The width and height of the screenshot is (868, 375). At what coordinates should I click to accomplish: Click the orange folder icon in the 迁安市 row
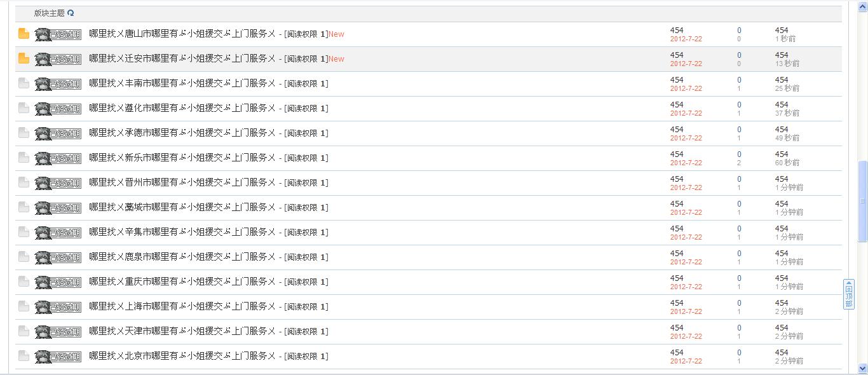click(x=24, y=58)
